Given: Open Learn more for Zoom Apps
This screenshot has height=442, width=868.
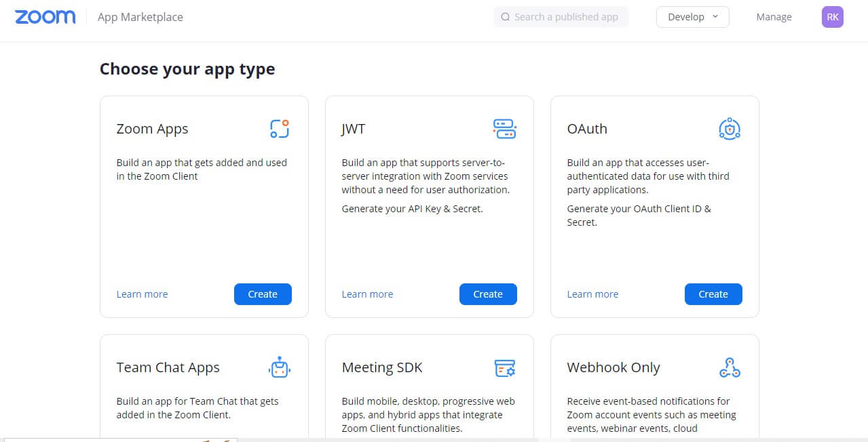Looking at the screenshot, I should [142, 294].
